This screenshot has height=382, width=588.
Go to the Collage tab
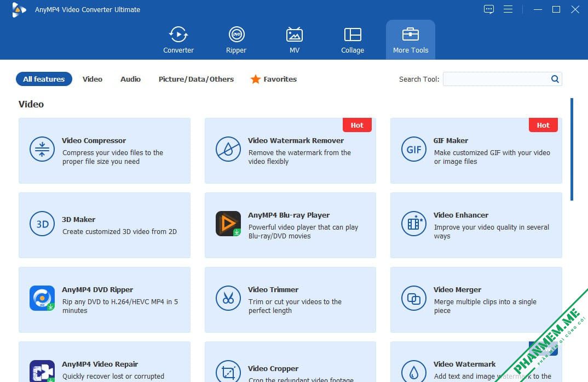click(x=353, y=40)
